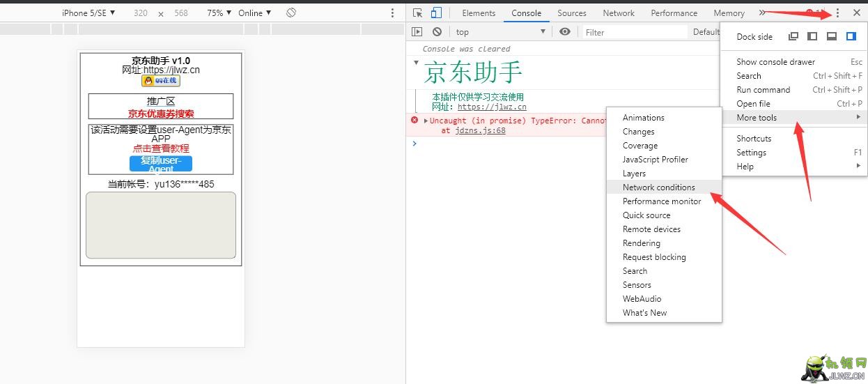Select dock to bottom icon
The width and height of the screenshot is (868, 384).
[x=832, y=36]
